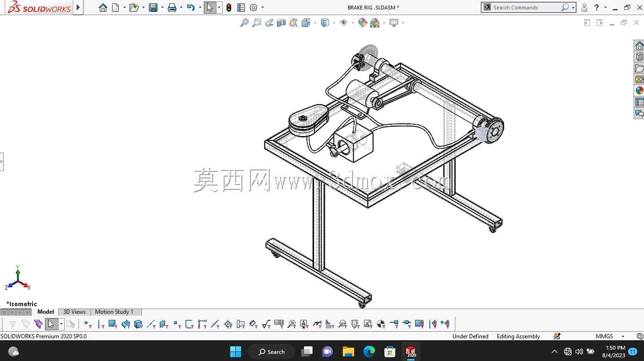The image size is (644, 361).
Task: Toggle Filter Solid Bodies selection filter
Action: coord(138,324)
